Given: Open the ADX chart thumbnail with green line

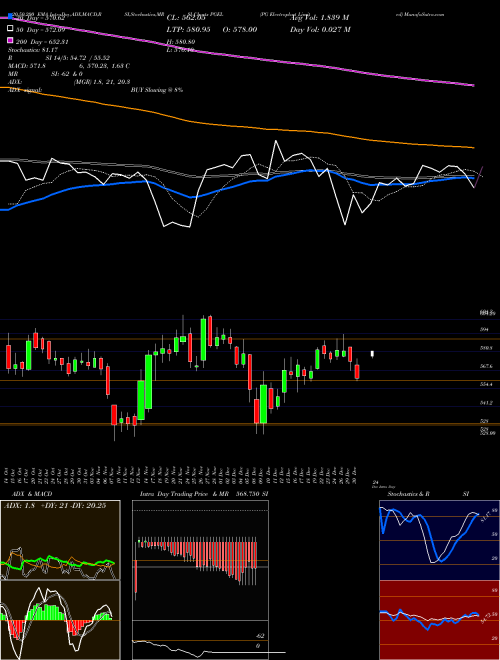Looking at the screenshot, I should 60,540.
